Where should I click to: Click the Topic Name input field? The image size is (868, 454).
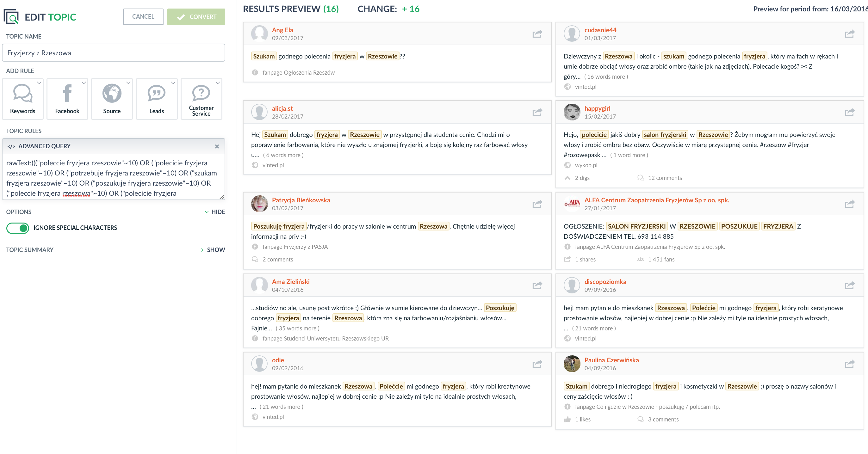(x=114, y=53)
